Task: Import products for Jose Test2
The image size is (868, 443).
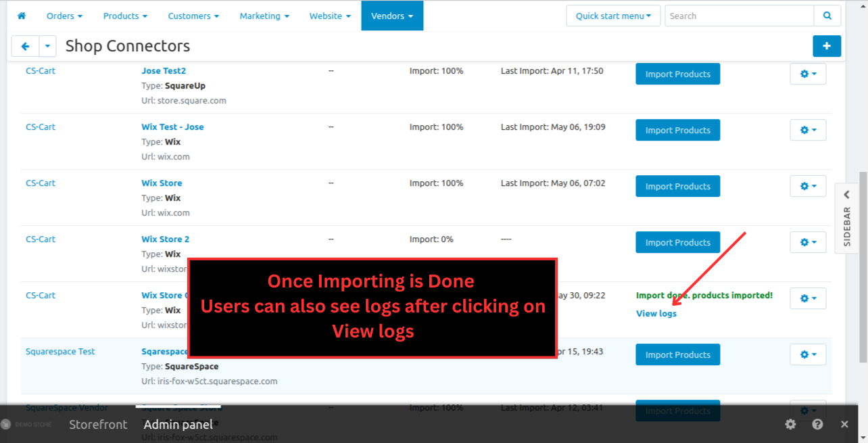Action: tap(677, 74)
